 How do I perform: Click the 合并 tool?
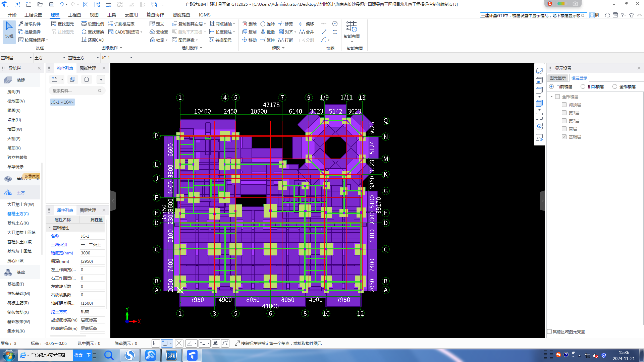point(307,32)
